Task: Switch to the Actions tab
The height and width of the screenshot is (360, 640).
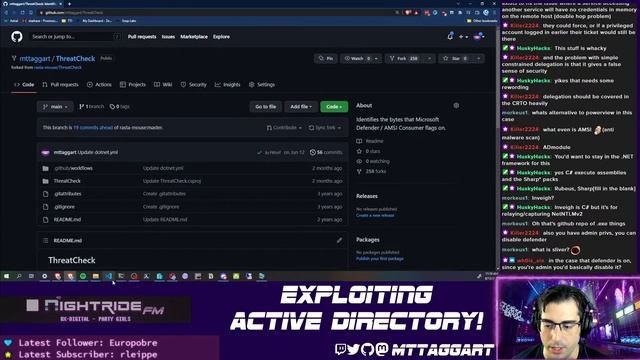Action: [x=99, y=84]
